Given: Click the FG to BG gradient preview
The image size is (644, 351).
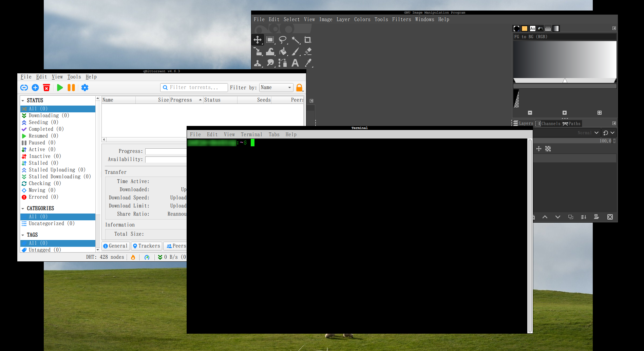Looking at the screenshot, I should point(565,59).
